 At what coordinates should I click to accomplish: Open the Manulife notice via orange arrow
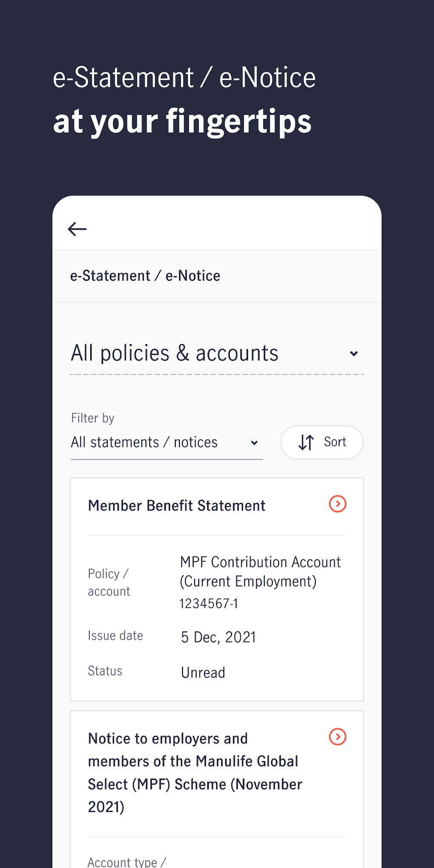[x=337, y=737]
